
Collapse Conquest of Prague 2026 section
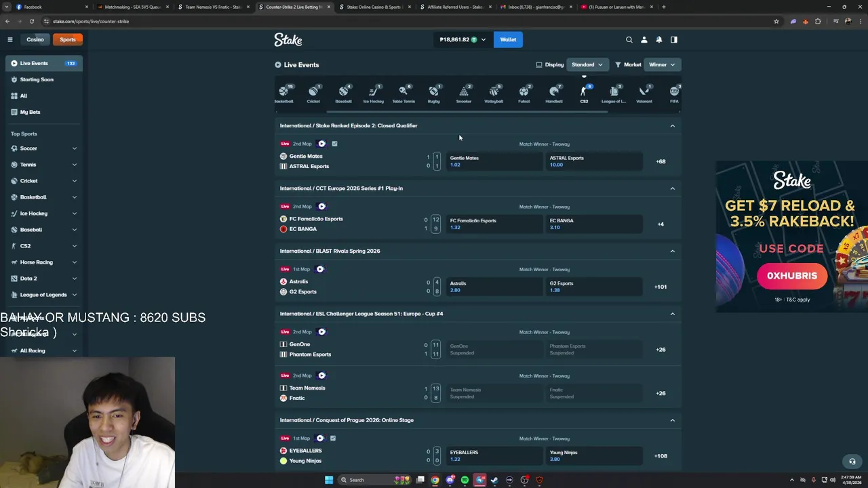[673, 420]
